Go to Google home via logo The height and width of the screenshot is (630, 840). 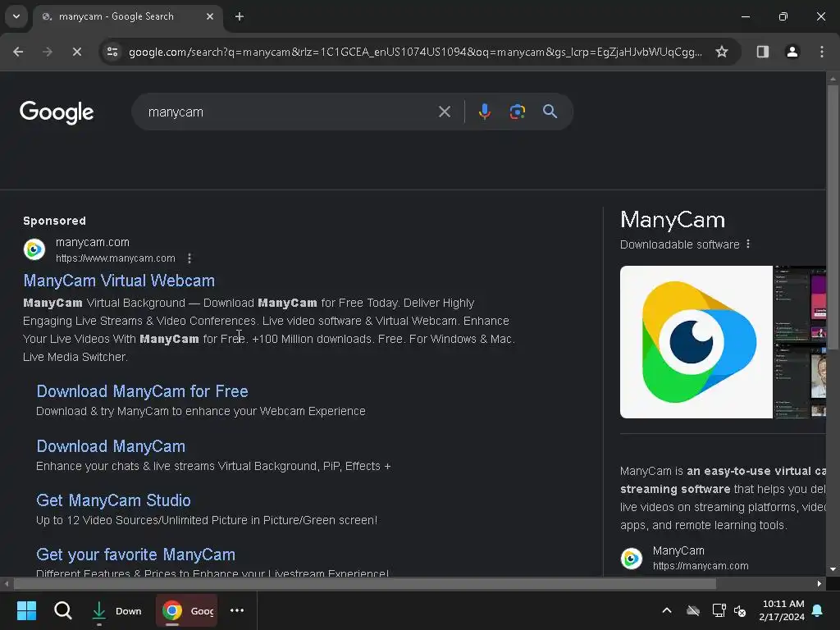point(57,112)
